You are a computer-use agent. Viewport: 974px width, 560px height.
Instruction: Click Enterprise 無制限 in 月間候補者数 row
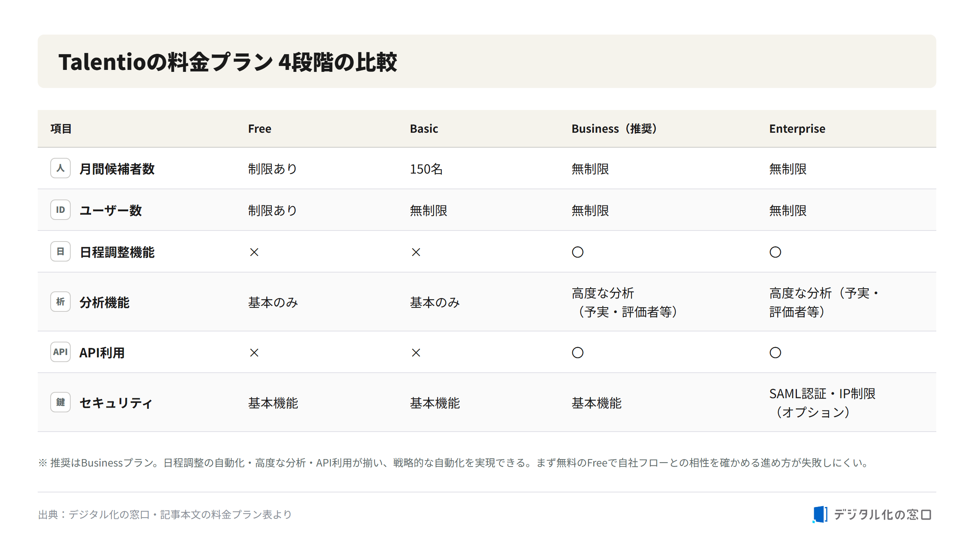788,169
